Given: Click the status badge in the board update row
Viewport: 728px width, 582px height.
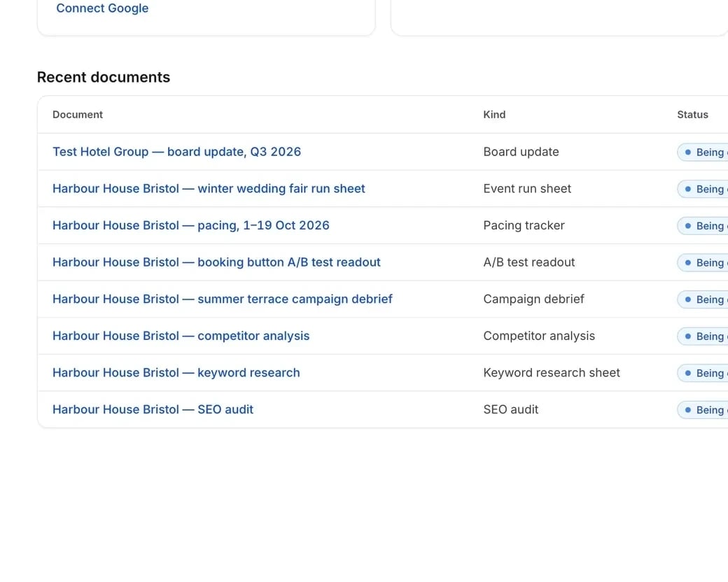Looking at the screenshot, I should coord(703,152).
